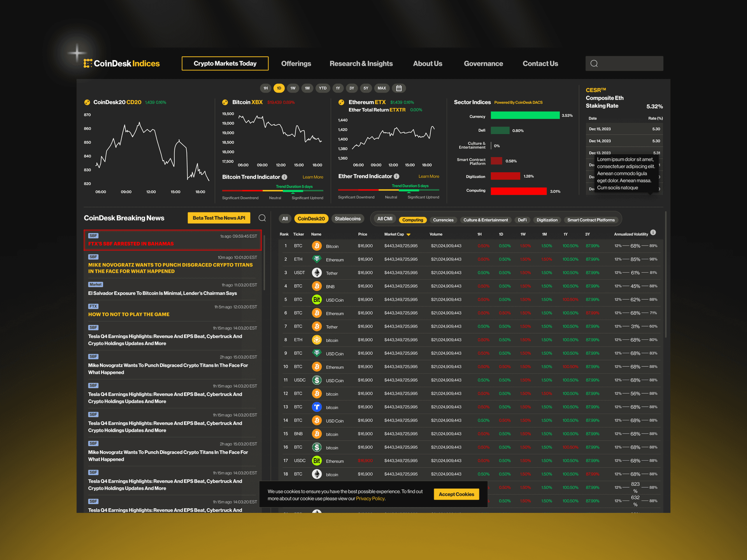Open Bitcoin Trend Indicator info icon
The height and width of the screenshot is (560, 747).
click(x=284, y=177)
